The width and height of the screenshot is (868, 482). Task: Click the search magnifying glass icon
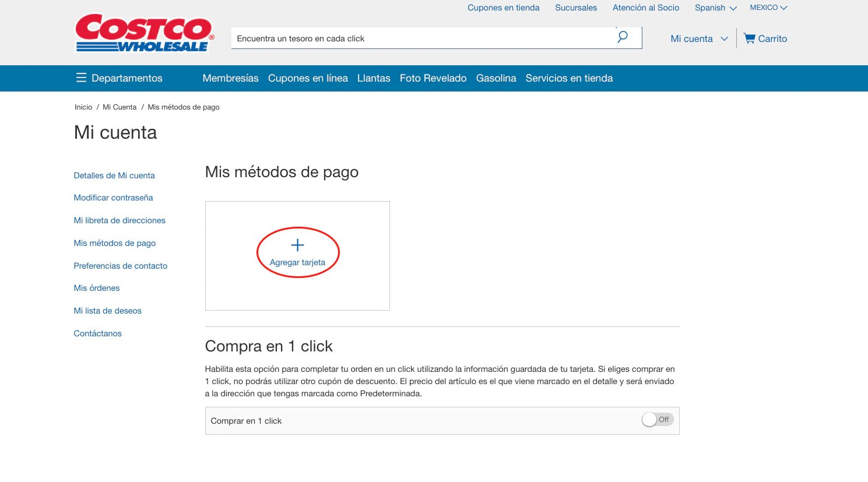click(621, 37)
